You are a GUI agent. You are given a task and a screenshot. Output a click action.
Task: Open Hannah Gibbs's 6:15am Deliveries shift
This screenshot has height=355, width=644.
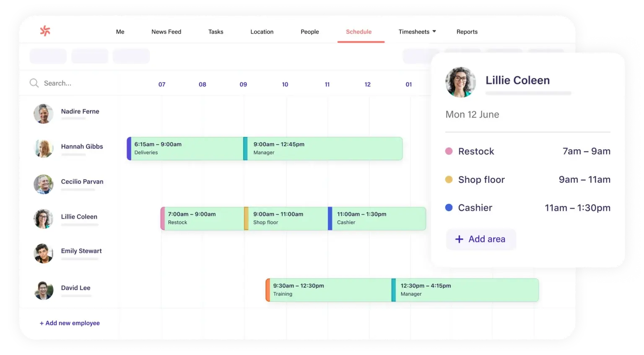(185, 149)
